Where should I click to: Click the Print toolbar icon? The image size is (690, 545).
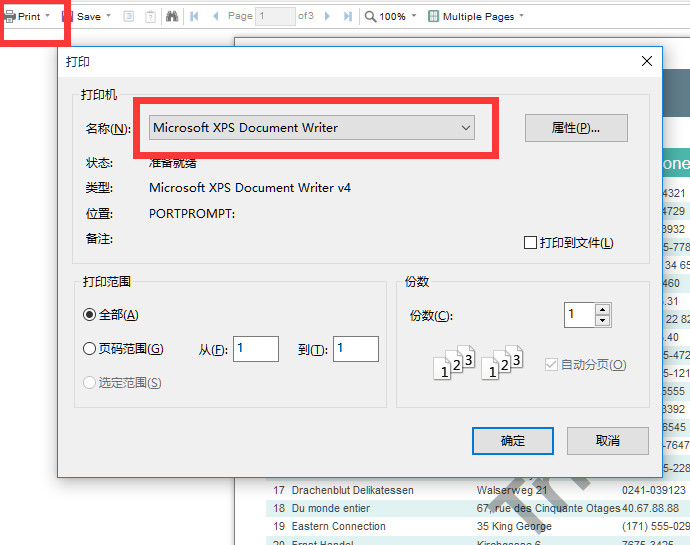[10, 17]
